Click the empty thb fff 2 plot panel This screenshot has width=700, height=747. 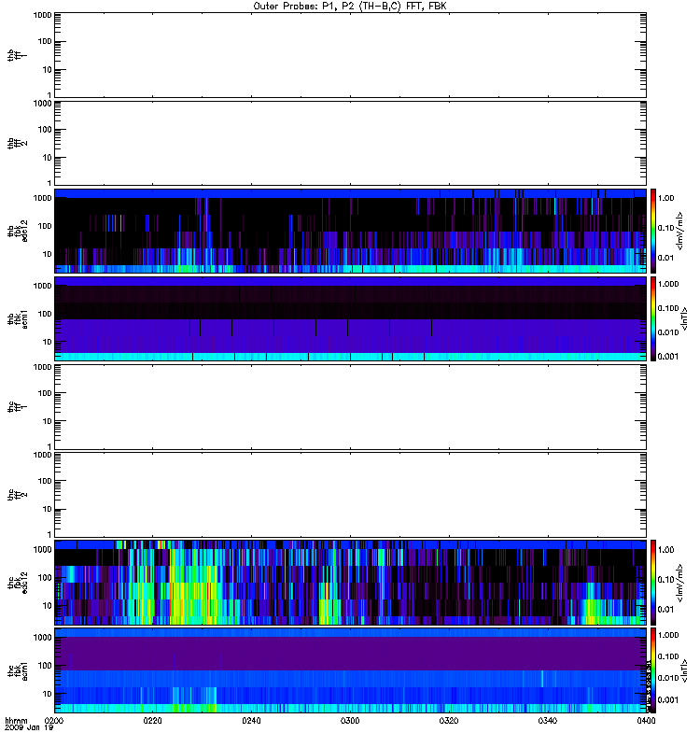(350, 144)
